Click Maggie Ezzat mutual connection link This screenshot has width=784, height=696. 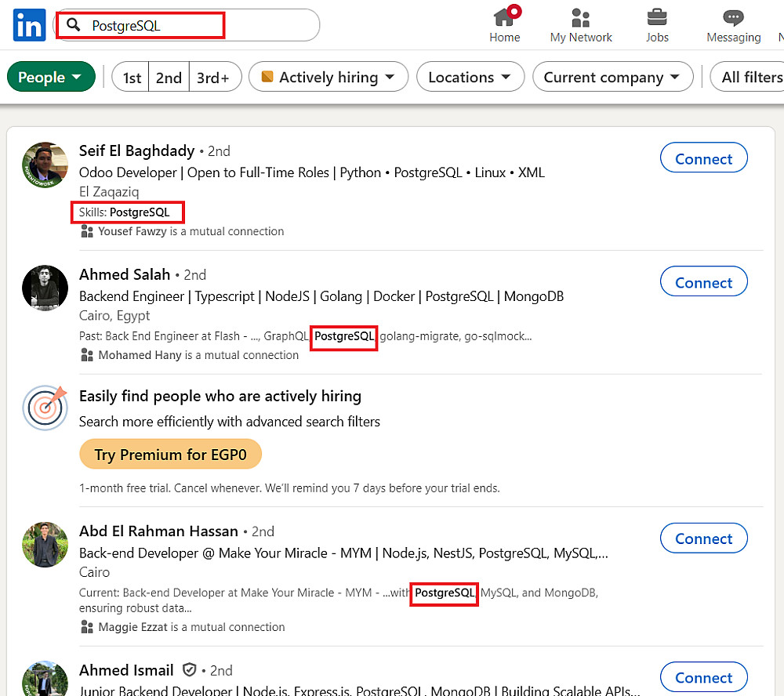click(191, 627)
